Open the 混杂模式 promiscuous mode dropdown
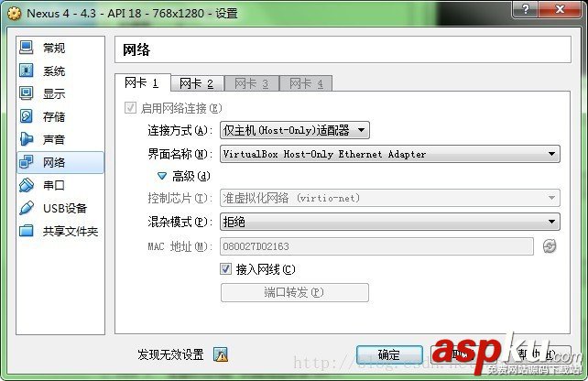The image size is (588, 381). pos(390,222)
